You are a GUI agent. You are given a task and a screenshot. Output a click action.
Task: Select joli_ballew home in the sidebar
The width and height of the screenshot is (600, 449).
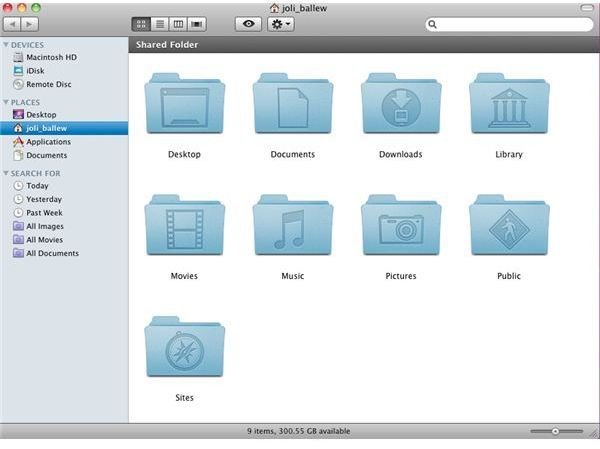tap(64, 128)
